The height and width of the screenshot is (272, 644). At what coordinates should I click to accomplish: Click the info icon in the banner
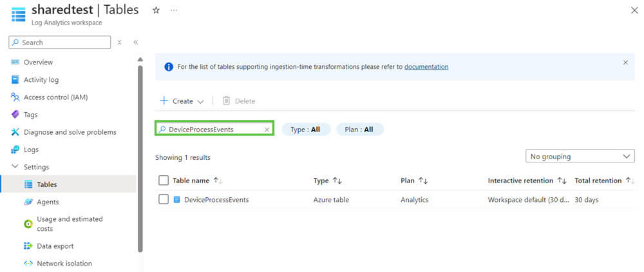pos(169,66)
